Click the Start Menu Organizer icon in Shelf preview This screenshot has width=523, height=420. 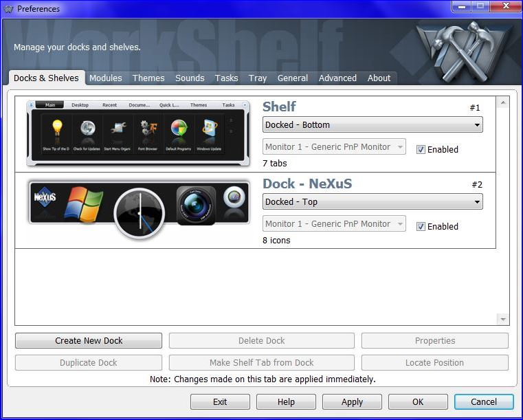point(118,127)
